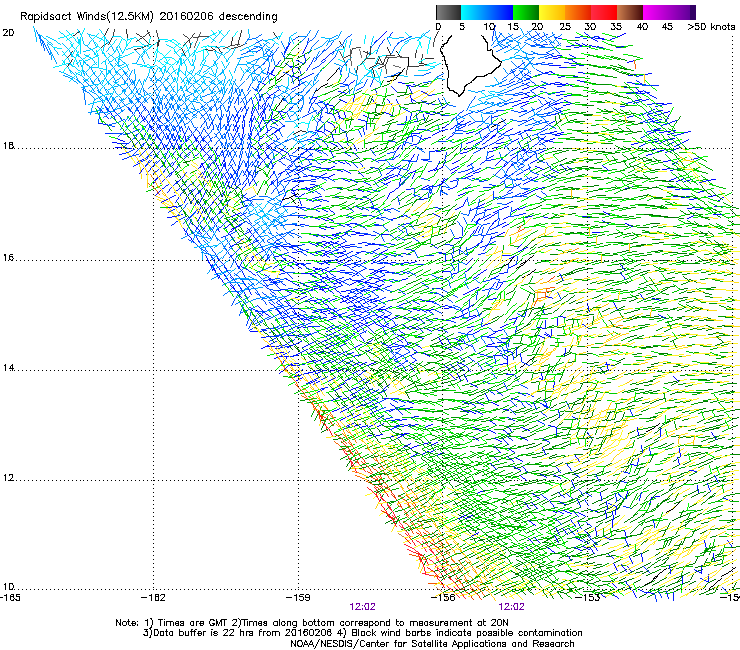Click the '12:02' time between -159 and -156
This screenshot has height=650, width=740.
[x=362, y=607]
